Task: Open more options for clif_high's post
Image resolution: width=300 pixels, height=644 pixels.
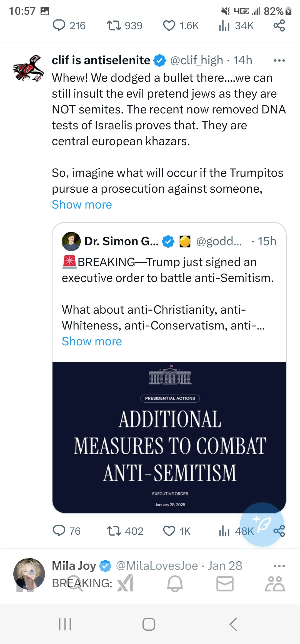Action: pyautogui.click(x=279, y=60)
